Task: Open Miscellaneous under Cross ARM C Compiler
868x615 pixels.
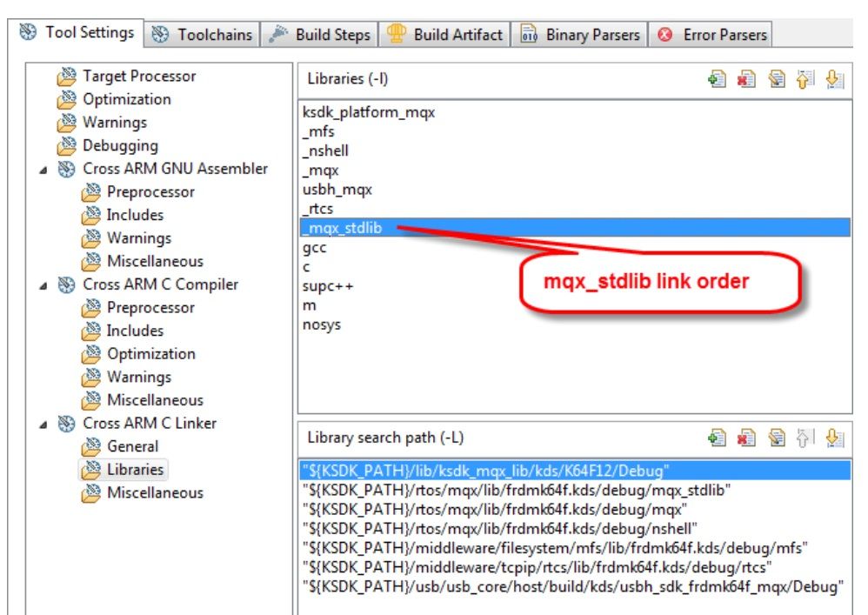Action: click(143, 400)
